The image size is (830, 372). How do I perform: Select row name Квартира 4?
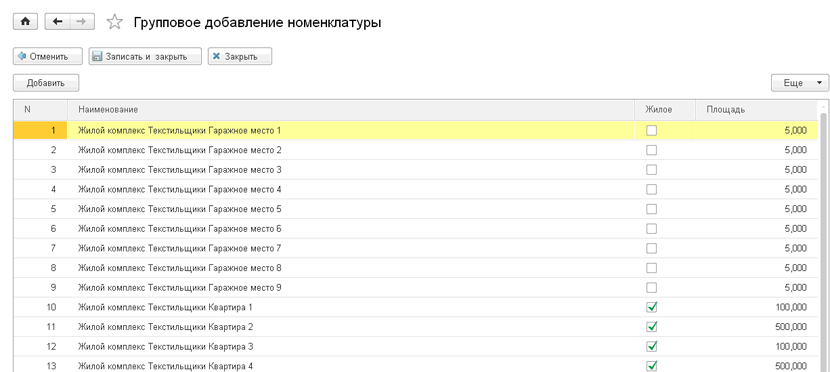[165, 366]
